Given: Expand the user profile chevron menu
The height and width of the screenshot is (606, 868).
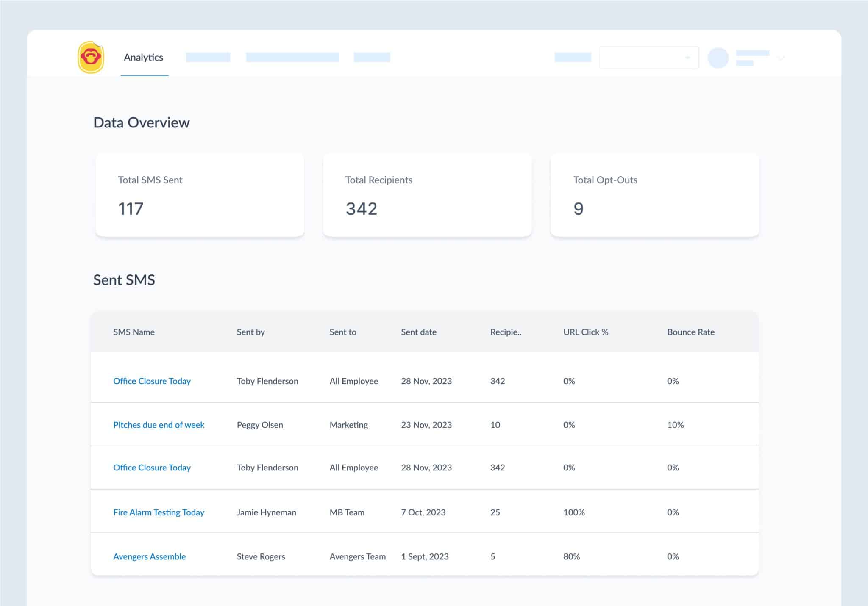Looking at the screenshot, I should pyautogui.click(x=781, y=58).
